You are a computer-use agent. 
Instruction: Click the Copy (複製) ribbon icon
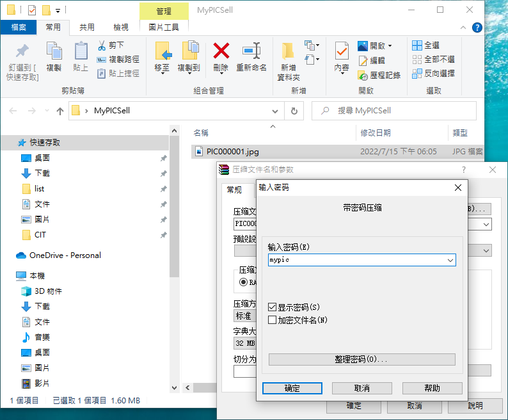tap(54, 51)
